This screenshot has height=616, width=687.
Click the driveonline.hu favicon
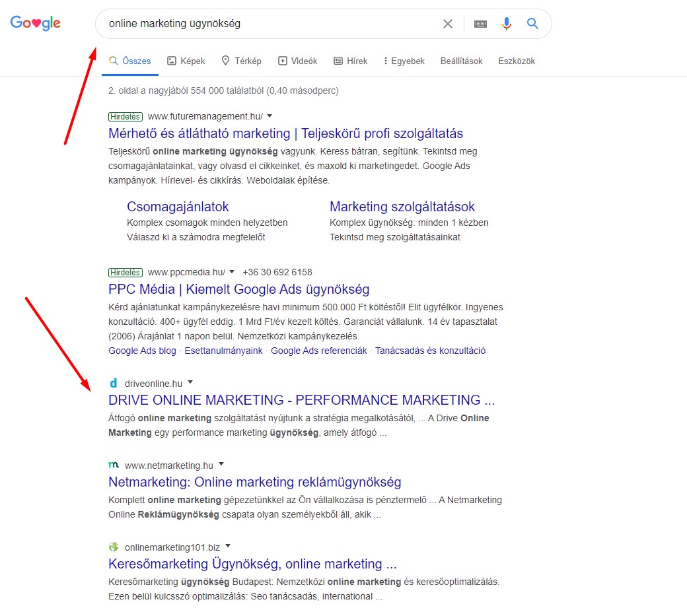[x=114, y=383]
